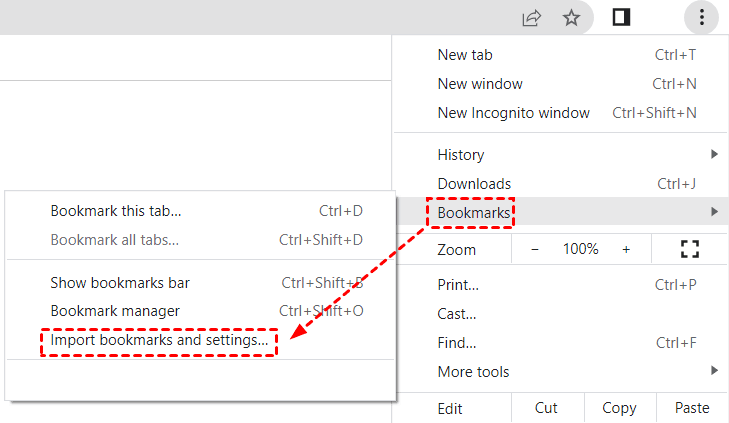Open Find... in the menu
This screenshot has width=729, height=423.
[x=561, y=343]
